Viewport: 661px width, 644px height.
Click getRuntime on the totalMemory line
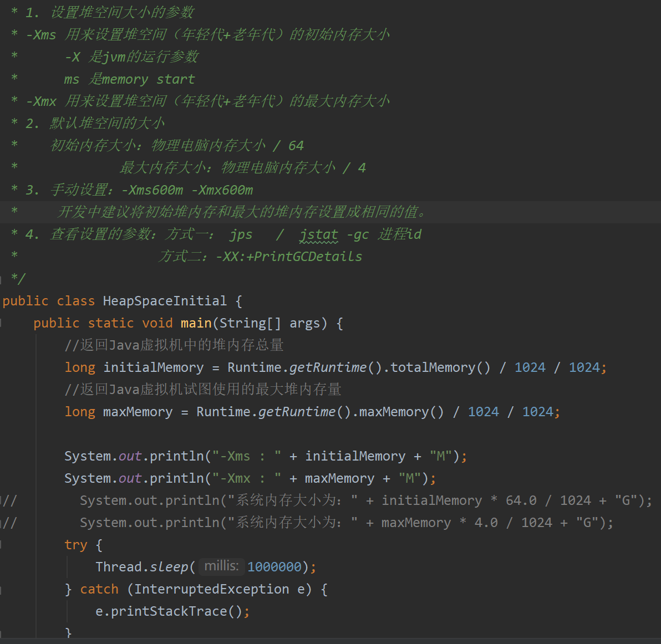point(328,367)
